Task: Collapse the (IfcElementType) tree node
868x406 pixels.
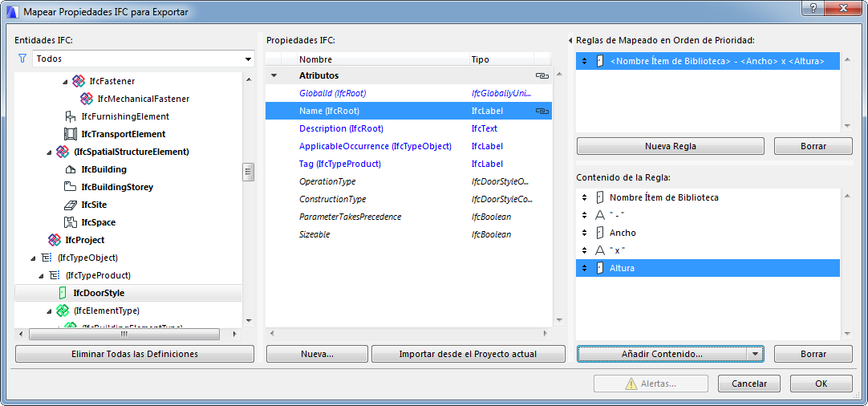Action: coord(49,311)
